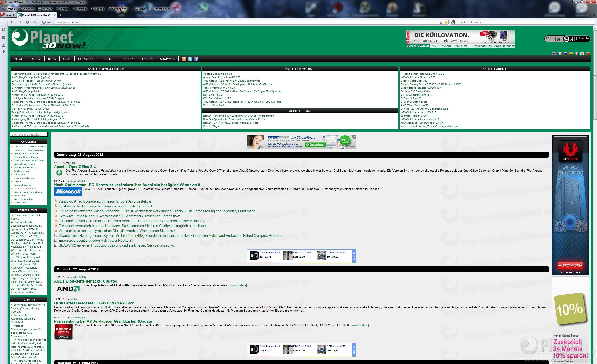Screen dimensions: 597x364
Task: Expand the Google search engine dropdown
Action: [x=457, y=22]
